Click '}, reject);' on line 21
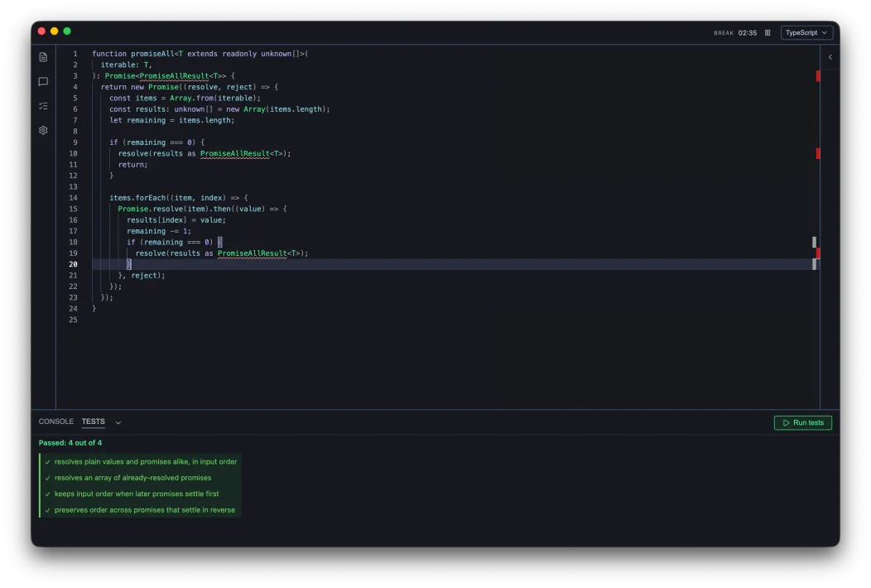The image size is (871, 588). 142,276
